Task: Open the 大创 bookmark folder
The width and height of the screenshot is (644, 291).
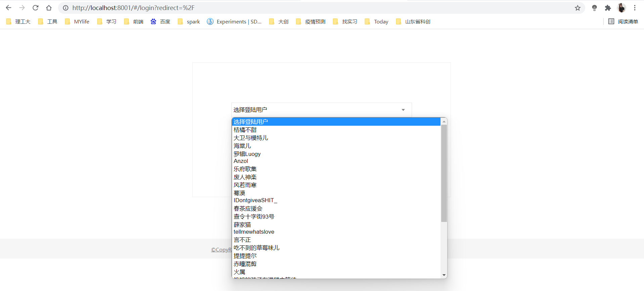Action: tap(279, 21)
